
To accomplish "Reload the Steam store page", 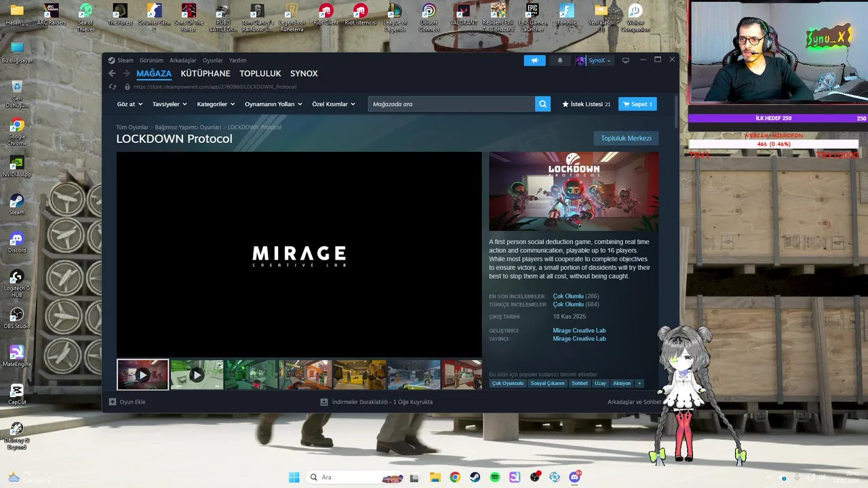I will click(113, 87).
